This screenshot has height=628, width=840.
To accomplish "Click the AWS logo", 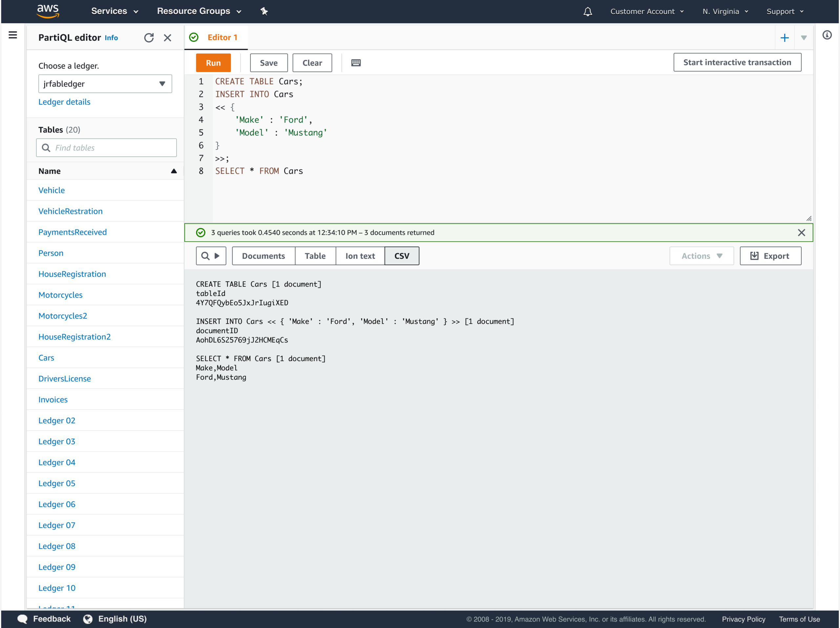I will tap(48, 11).
